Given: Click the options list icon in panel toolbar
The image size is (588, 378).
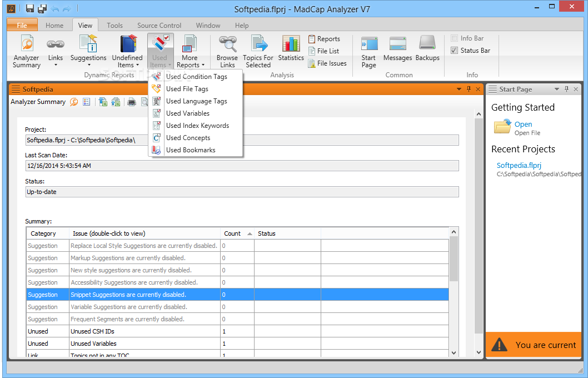Looking at the screenshot, I should [x=87, y=102].
